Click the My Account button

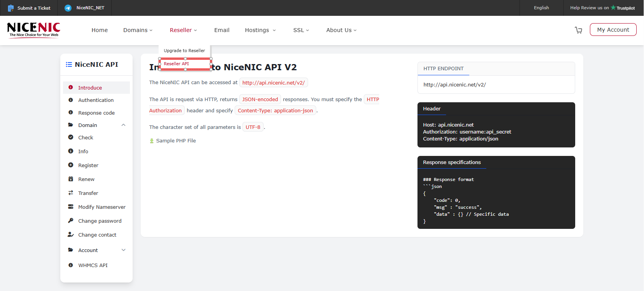click(x=613, y=30)
